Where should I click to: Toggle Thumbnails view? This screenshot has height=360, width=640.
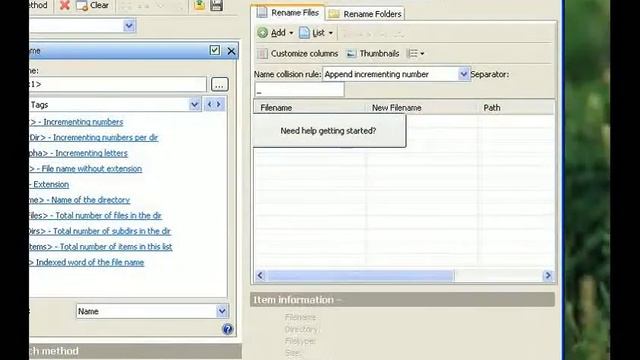(x=373, y=53)
